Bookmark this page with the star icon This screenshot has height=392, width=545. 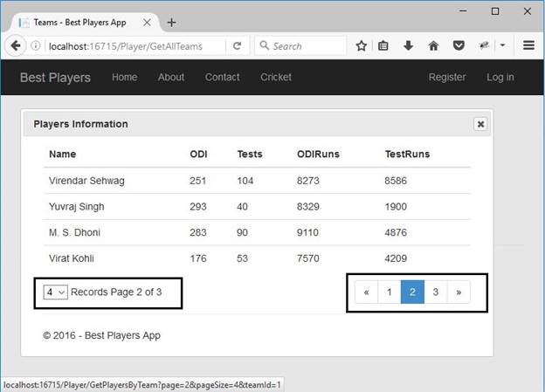tap(361, 45)
